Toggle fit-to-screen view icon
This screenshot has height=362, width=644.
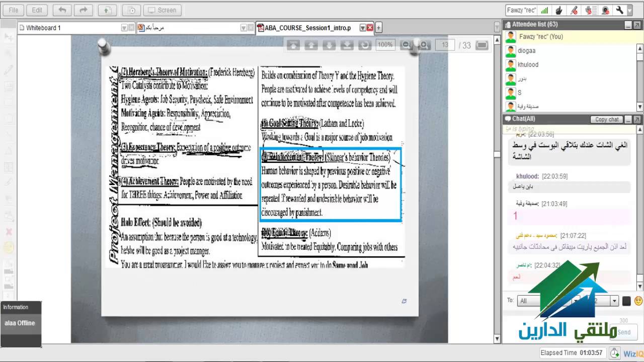pos(482,45)
